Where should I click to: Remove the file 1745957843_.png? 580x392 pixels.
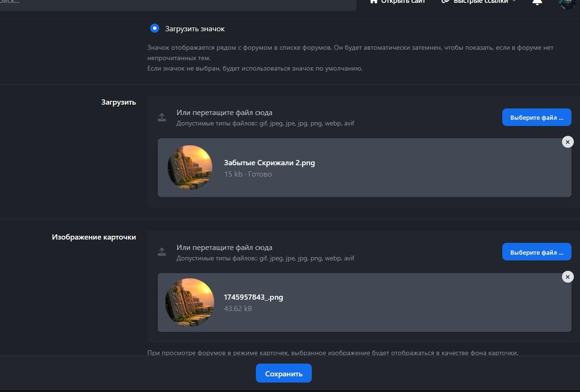(567, 277)
